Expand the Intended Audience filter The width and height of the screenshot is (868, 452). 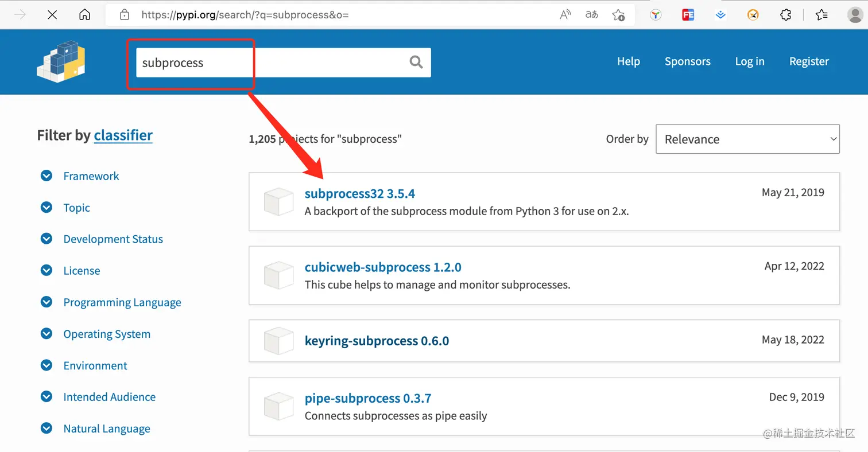coord(46,396)
